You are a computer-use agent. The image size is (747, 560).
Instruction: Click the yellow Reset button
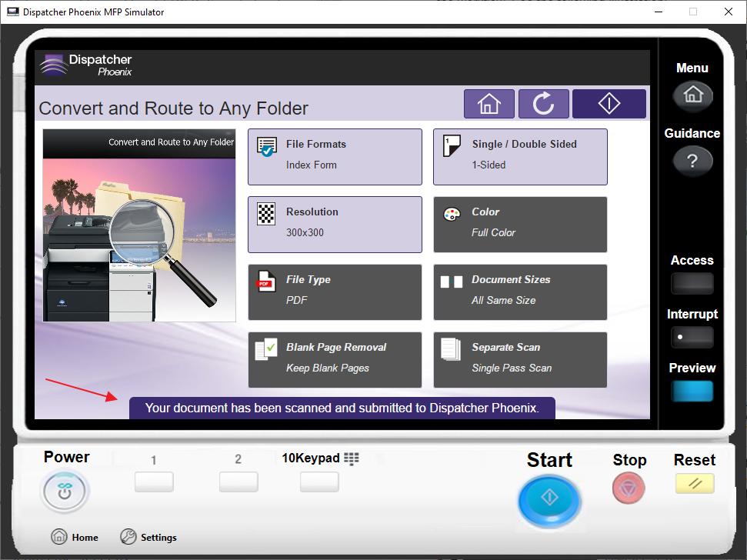[x=695, y=483]
